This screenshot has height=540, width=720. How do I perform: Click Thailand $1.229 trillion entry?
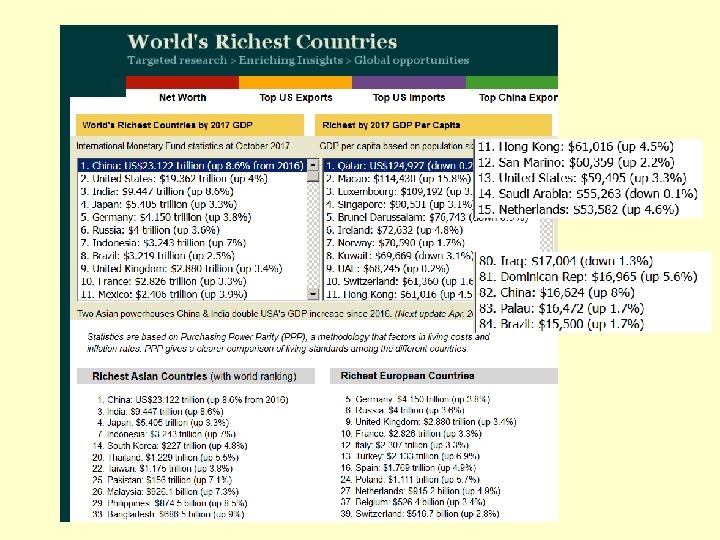point(165,457)
